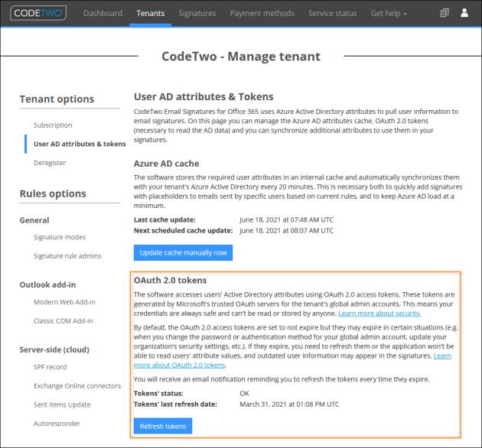Click the Outlook add-in section label
Screen dimensions: 482x448
click(47, 284)
